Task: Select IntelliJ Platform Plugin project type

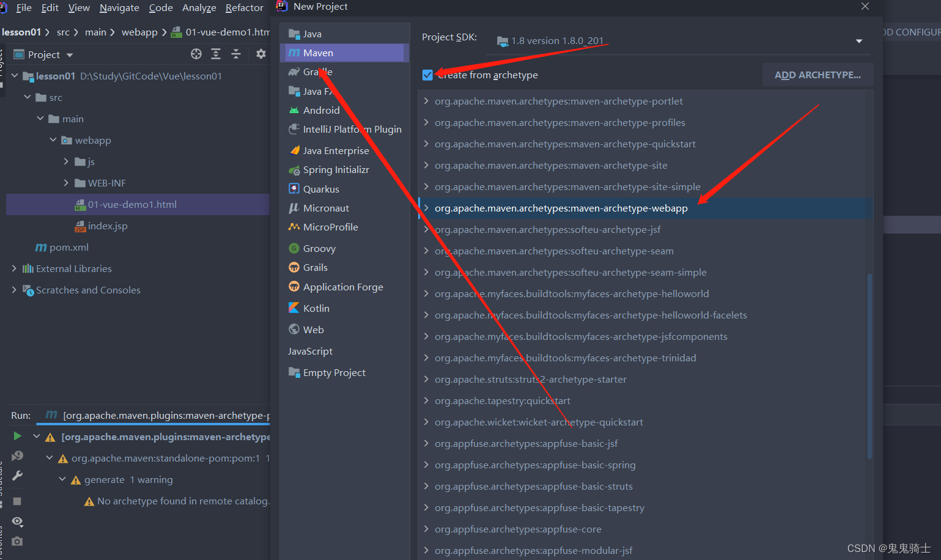Action: pos(344,130)
